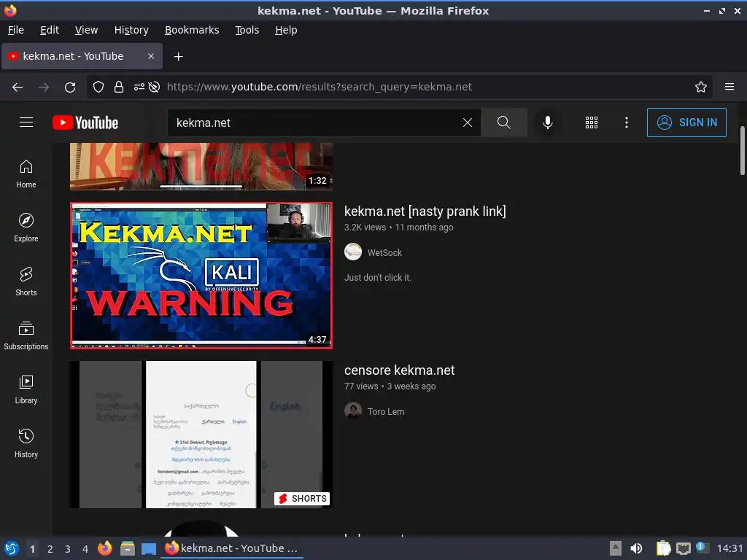The height and width of the screenshot is (560, 747).
Task: Open the Edit menu
Action: [x=50, y=30]
